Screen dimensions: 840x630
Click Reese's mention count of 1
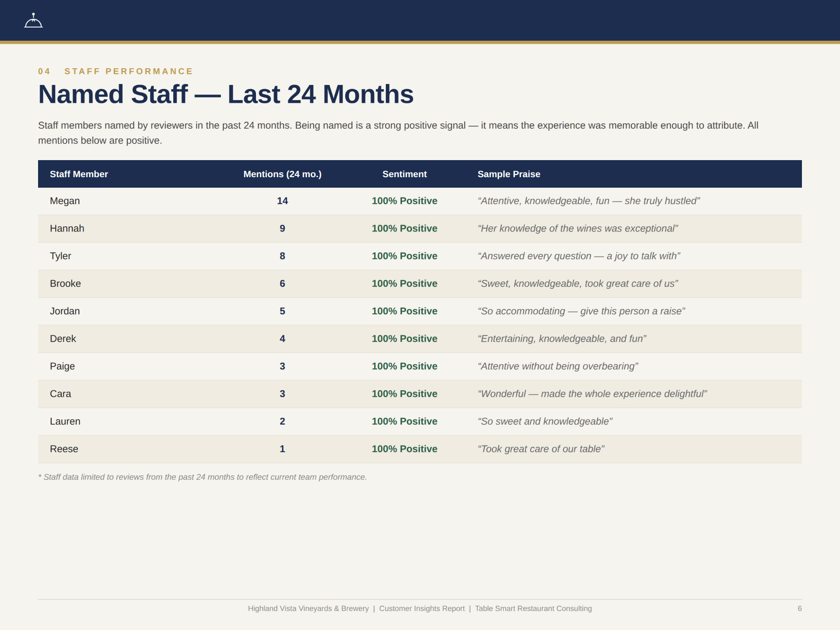[x=282, y=449]
